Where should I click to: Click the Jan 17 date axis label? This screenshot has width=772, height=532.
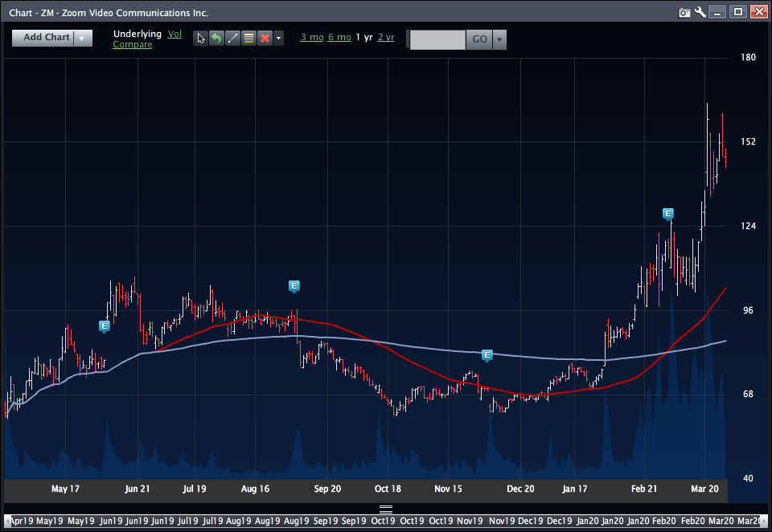(x=574, y=489)
